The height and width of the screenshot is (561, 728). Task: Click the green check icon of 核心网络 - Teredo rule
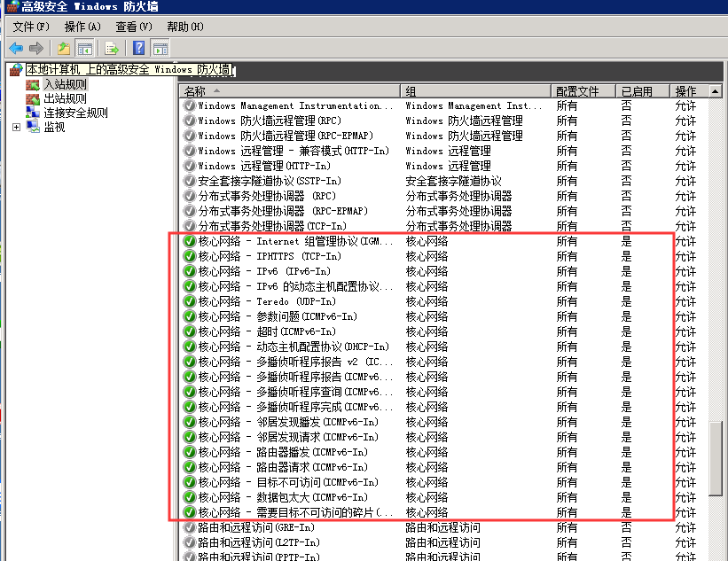pyautogui.click(x=189, y=301)
